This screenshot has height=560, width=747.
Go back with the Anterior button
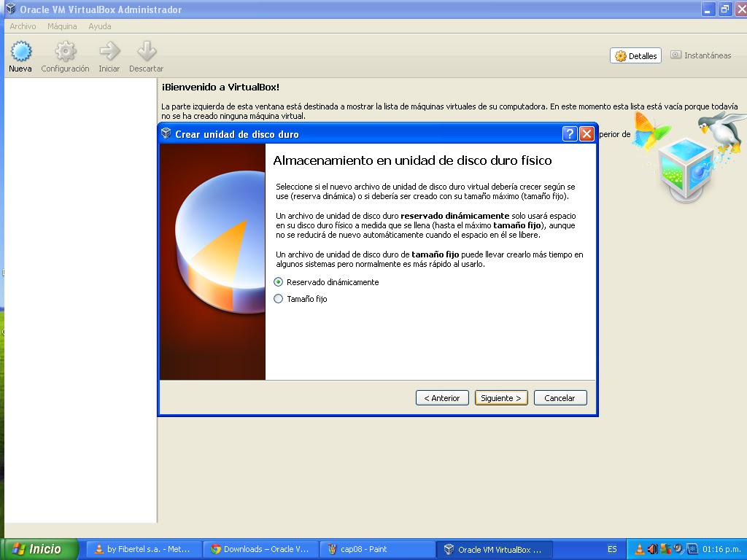(x=442, y=398)
